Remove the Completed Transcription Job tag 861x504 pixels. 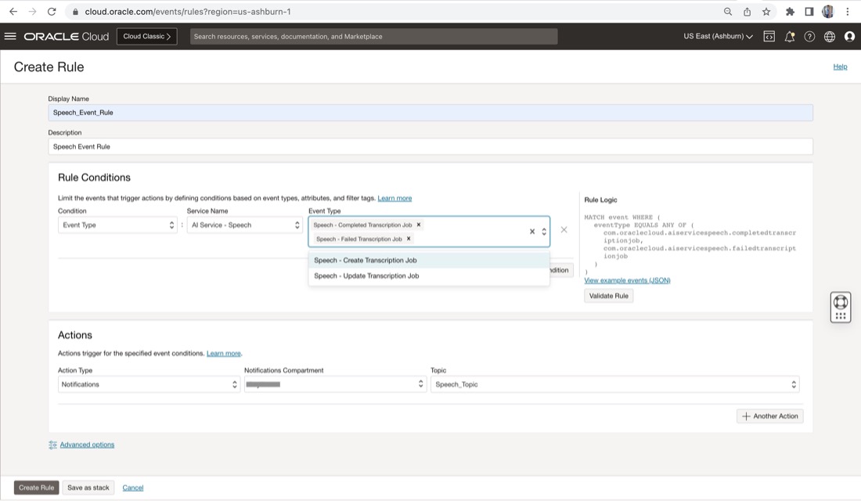(419, 225)
